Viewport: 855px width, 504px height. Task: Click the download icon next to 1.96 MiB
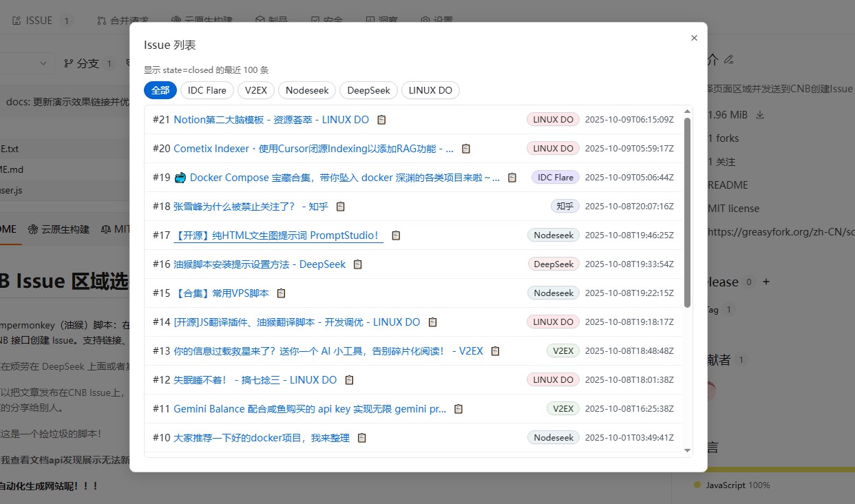pyautogui.click(x=760, y=115)
